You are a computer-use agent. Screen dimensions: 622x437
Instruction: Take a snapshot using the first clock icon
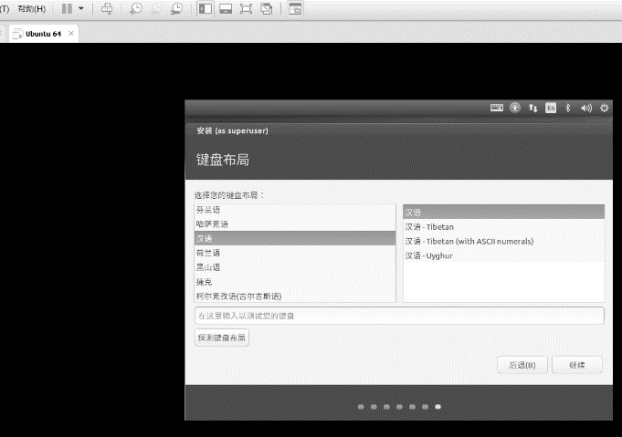pyautogui.click(x=136, y=9)
